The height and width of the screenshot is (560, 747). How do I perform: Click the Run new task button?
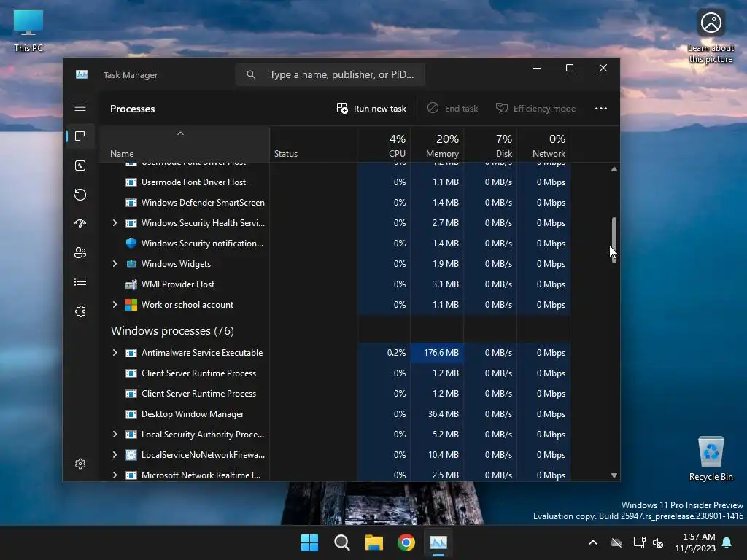pos(371,109)
